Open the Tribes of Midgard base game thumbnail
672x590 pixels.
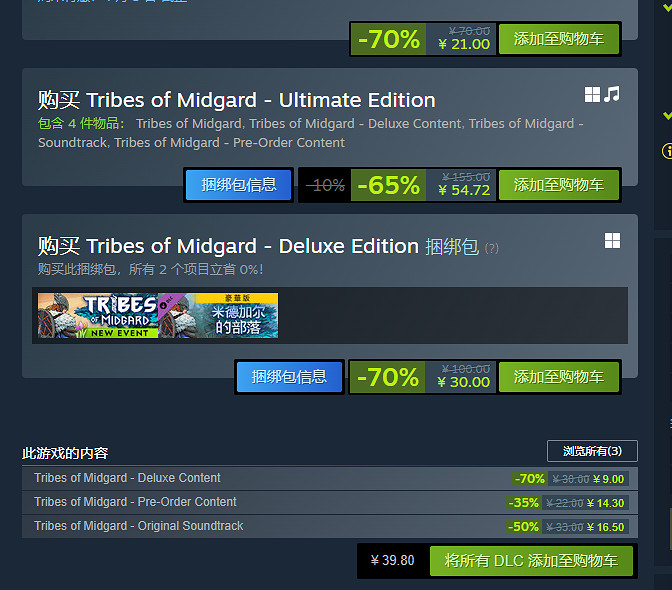click(x=98, y=315)
